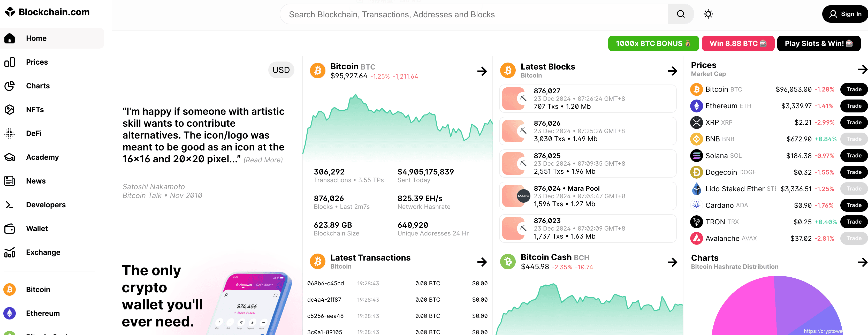Click the Read More quote link
The height and width of the screenshot is (335, 868).
[x=263, y=160]
